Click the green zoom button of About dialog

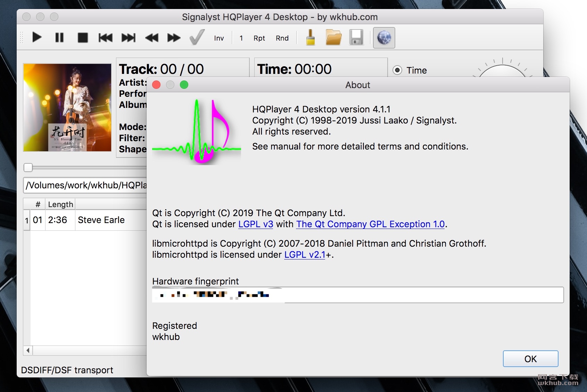[x=184, y=85]
